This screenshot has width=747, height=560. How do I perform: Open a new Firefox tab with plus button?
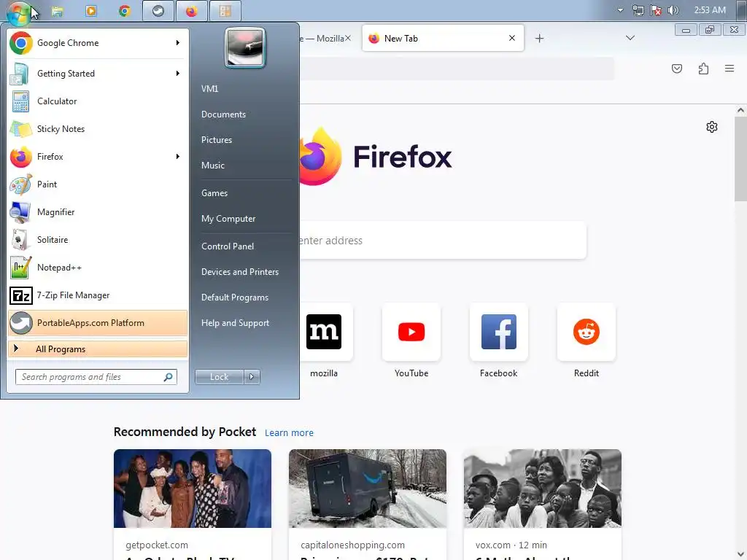[539, 39]
